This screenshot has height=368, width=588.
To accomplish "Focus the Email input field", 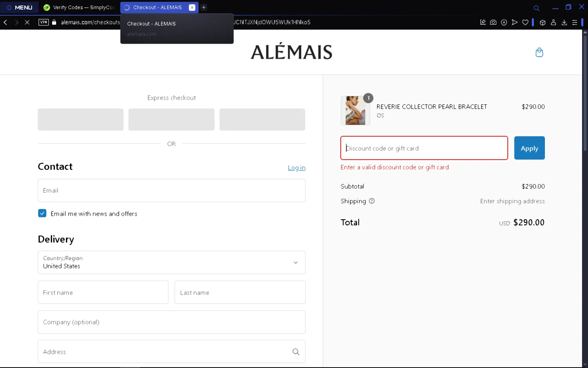I will [x=171, y=190].
